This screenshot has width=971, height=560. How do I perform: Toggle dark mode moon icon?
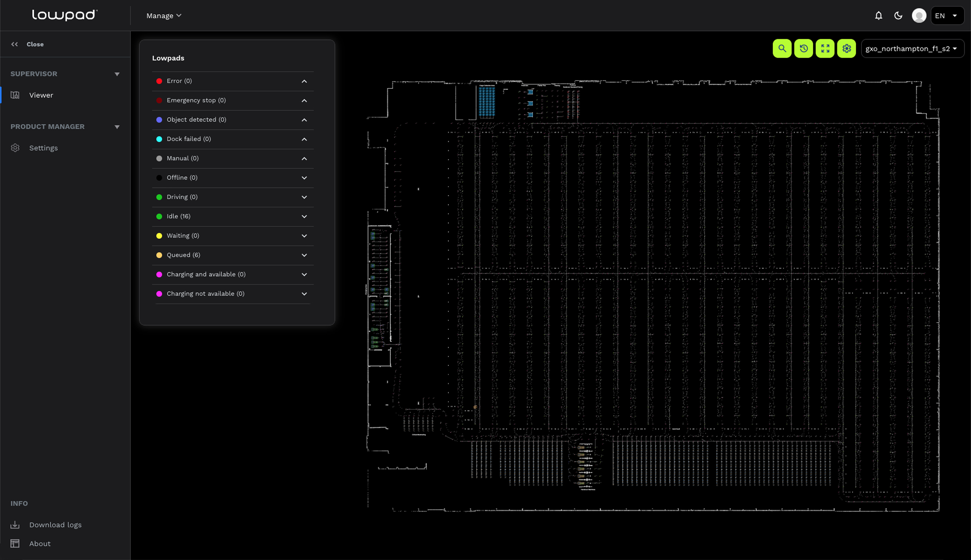coord(898,16)
